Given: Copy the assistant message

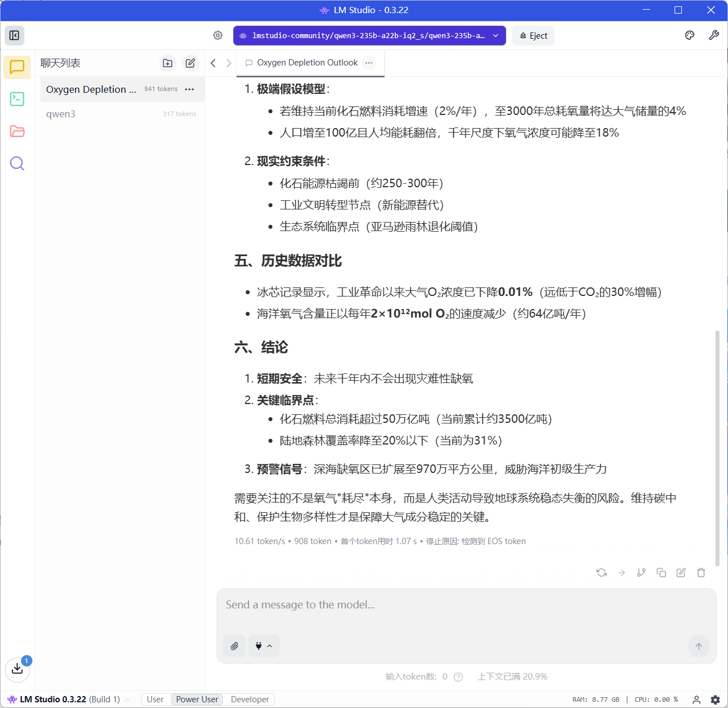Looking at the screenshot, I should (x=661, y=573).
